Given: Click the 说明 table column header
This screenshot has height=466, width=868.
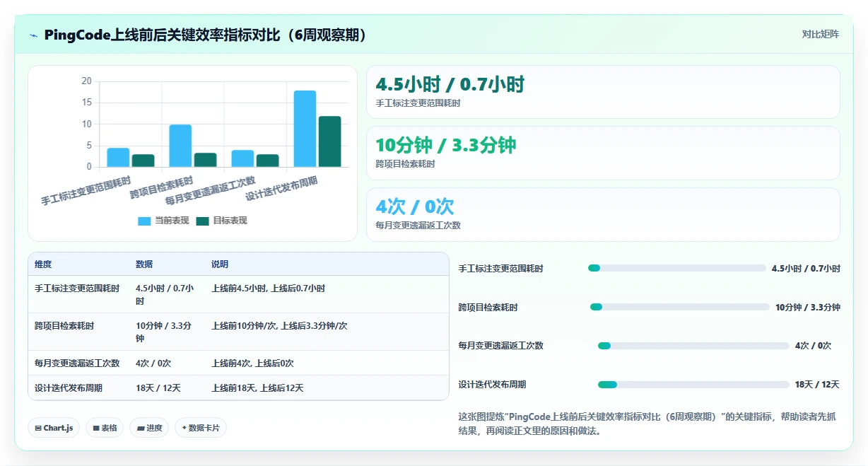Looking at the screenshot, I should click(x=220, y=264).
